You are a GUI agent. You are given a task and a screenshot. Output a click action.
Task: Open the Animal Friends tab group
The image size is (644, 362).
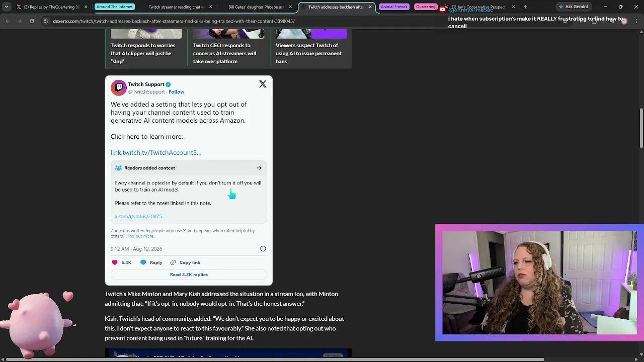coord(394,7)
